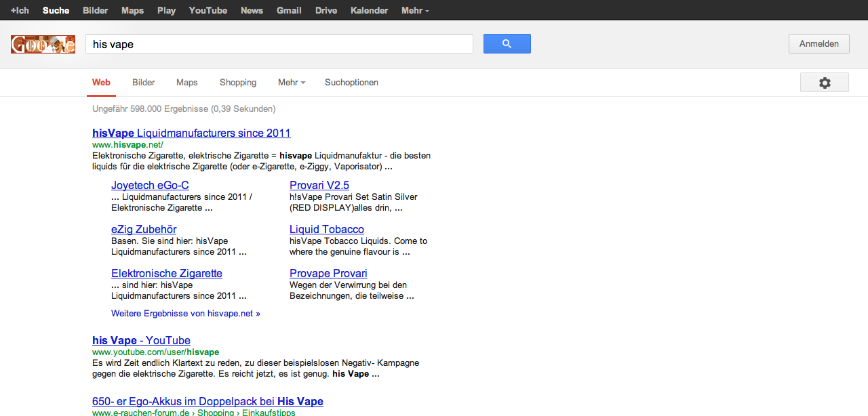Go to Gmail in the top bar
This screenshot has width=868, height=416.
pyautogui.click(x=289, y=11)
